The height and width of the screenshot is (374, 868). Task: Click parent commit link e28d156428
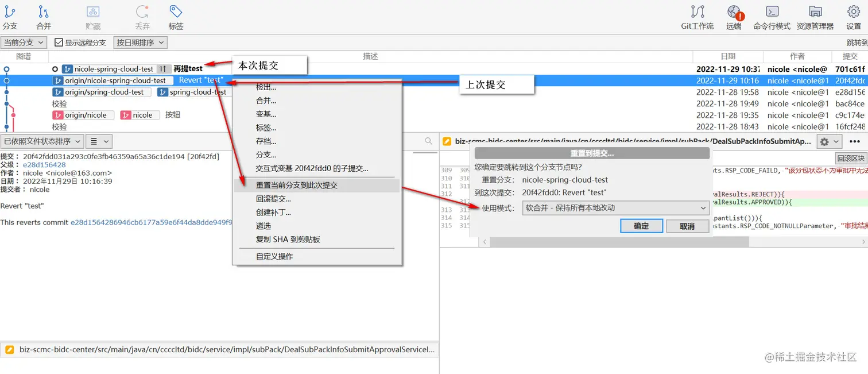[x=44, y=164]
